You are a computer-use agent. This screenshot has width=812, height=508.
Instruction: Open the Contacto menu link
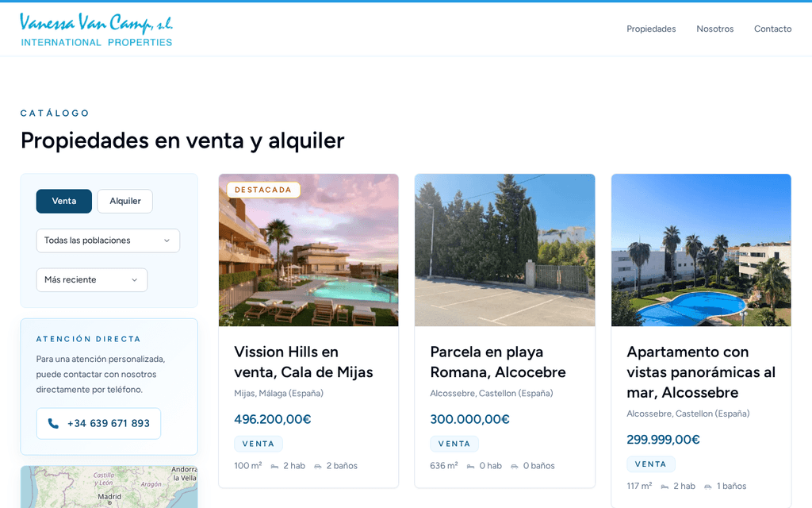pos(772,29)
